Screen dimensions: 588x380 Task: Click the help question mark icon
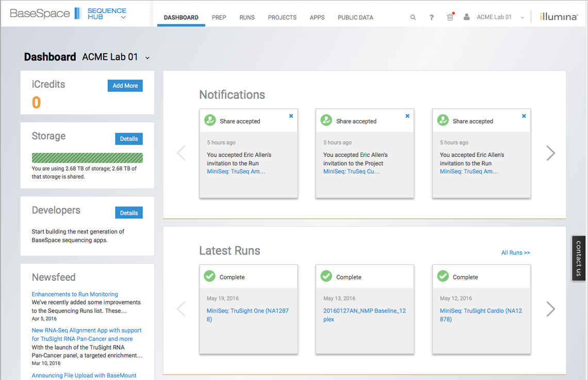[432, 18]
